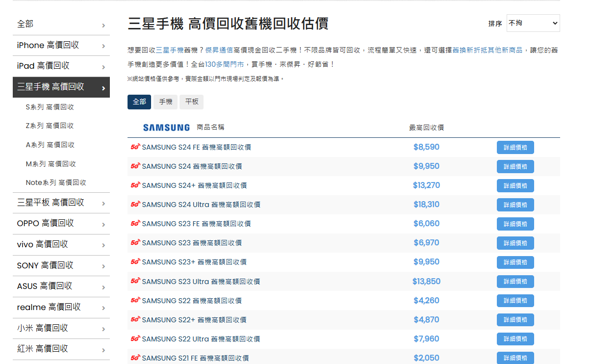Click 詳細價格 for SAMSUNG S24 Ultra
This screenshot has height=364, width=592.
(x=515, y=205)
